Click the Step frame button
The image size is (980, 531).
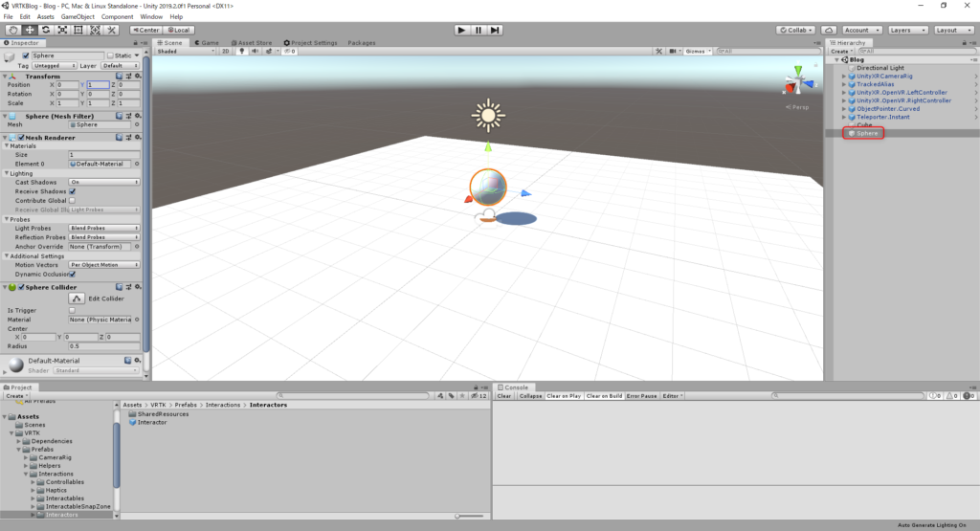(x=495, y=30)
